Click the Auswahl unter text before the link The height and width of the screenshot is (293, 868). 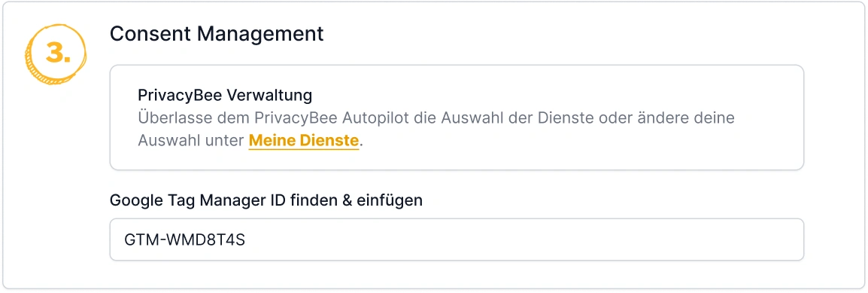coord(191,141)
